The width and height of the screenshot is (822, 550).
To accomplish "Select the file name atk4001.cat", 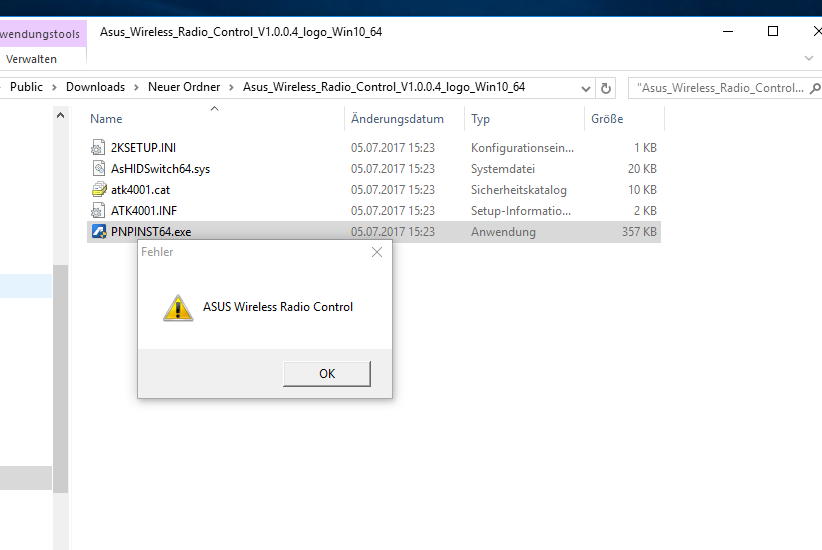I will pyautogui.click(x=140, y=190).
